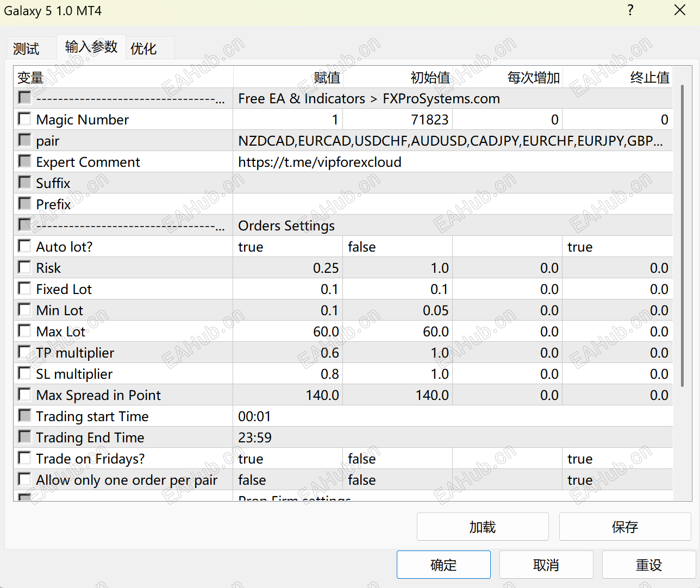Select the Trading start Time value 00:01

pyautogui.click(x=453, y=416)
